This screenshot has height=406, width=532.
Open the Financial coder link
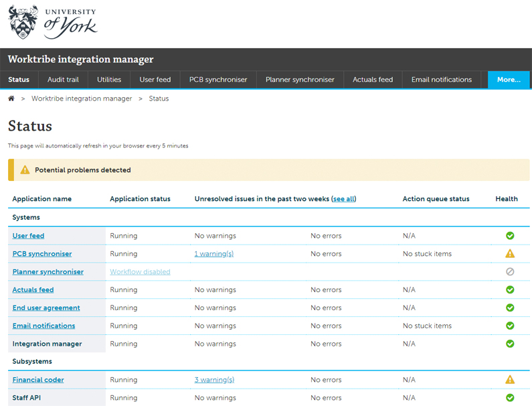click(x=38, y=380)
